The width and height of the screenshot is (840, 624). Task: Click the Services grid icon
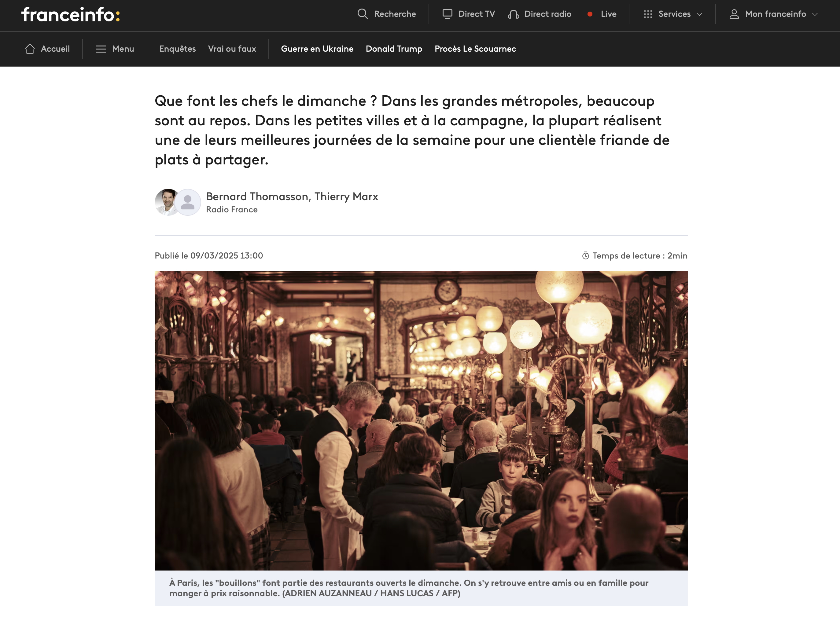click(648, 14)
